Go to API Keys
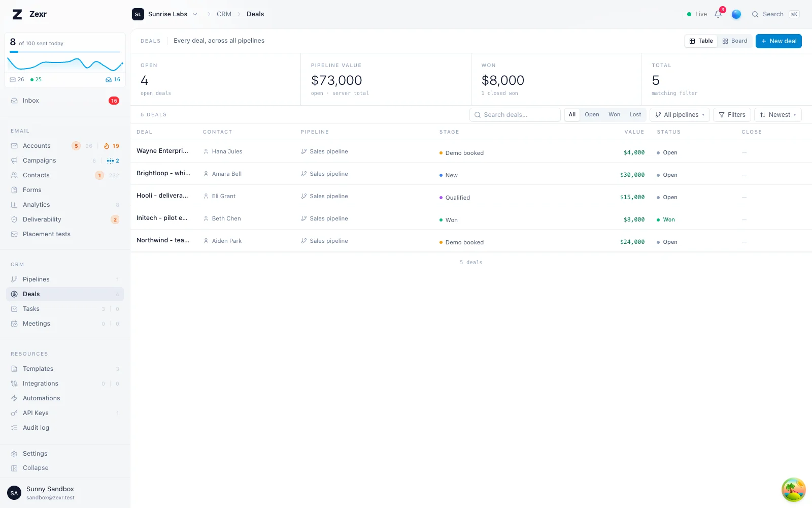 point(65,413)
